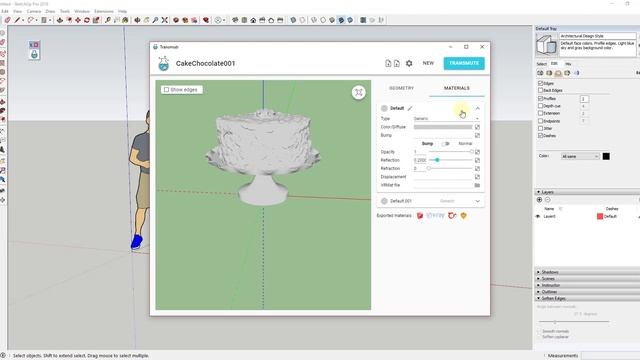Toggle the Profiles checkbox
The height and width of the screenshot is (360, 640).
pos(540,98)
